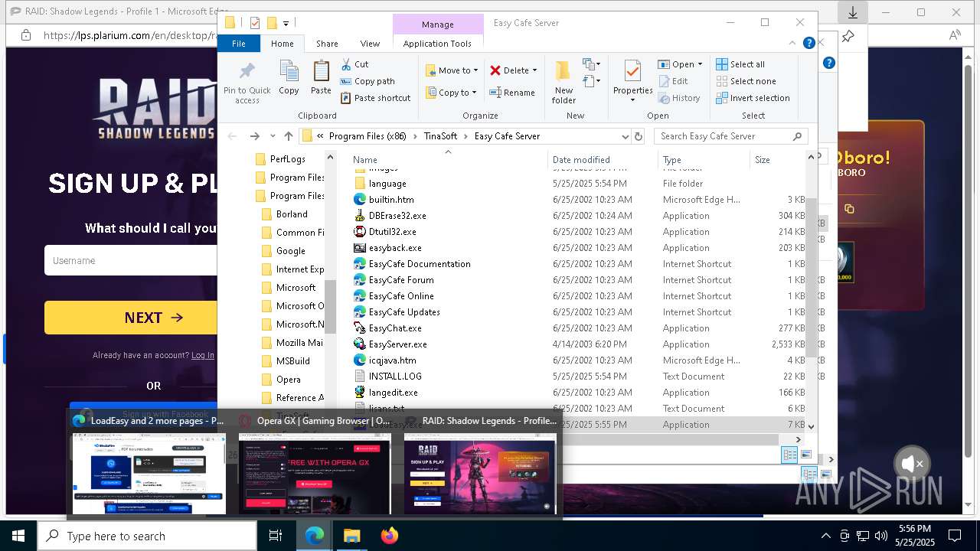Select the Dtutil32.exe icon
The width and height of the screenshot is (980, 551).
point(360,232)
